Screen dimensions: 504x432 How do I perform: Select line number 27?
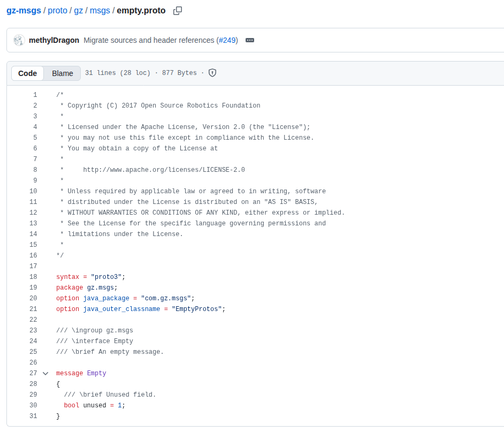33,373
